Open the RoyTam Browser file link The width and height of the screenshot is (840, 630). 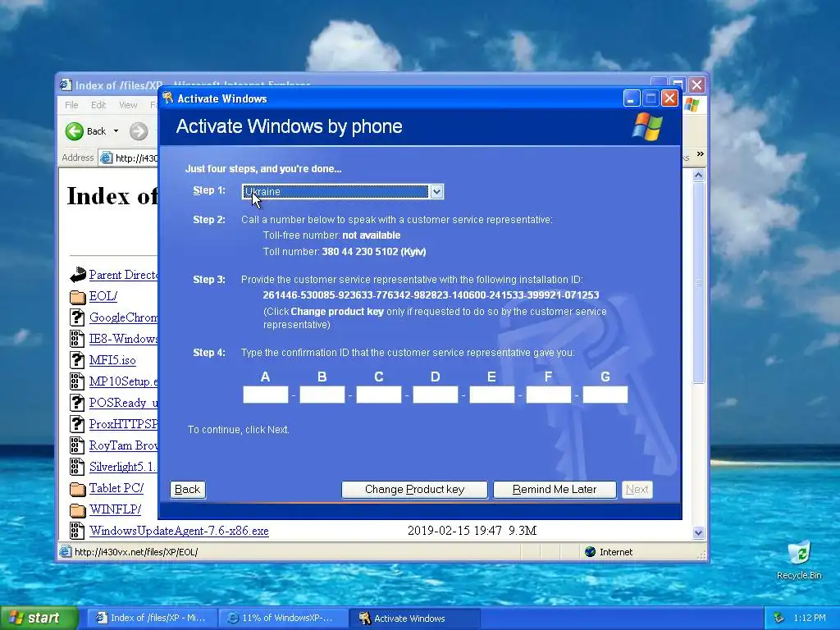[123, 445]
